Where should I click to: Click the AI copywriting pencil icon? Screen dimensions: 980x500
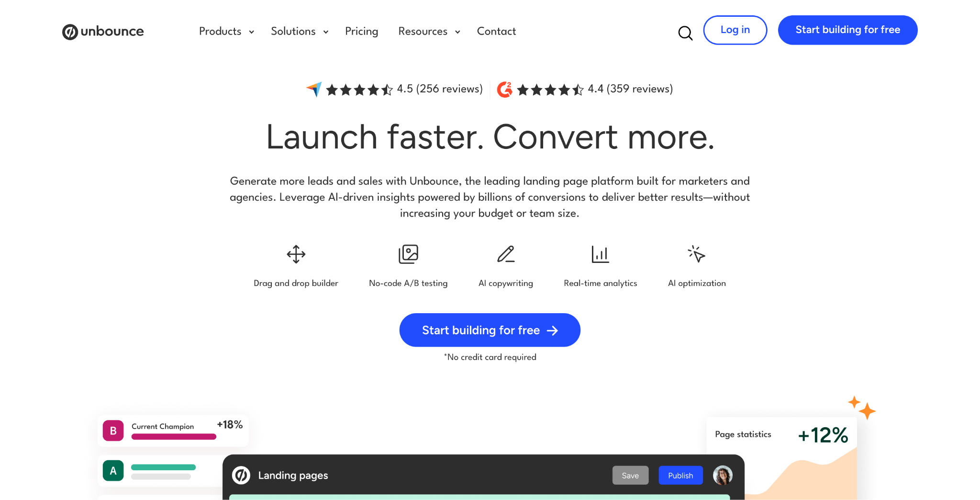pyautogui.click(x=506, y=254)
